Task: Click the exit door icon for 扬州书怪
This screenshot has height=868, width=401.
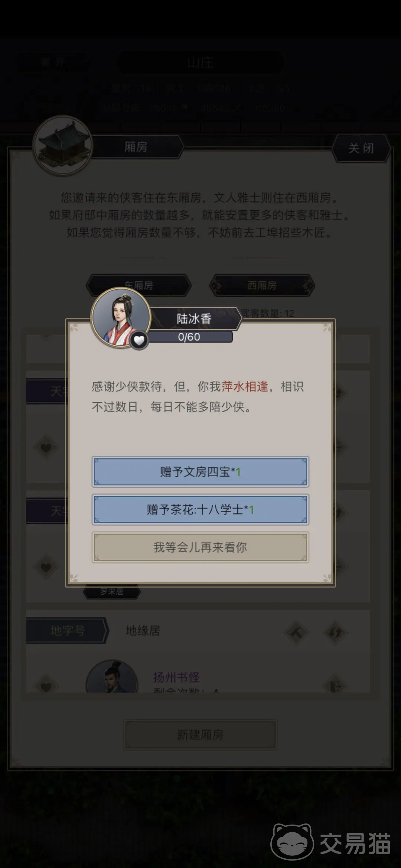Action: pos(335,686)
